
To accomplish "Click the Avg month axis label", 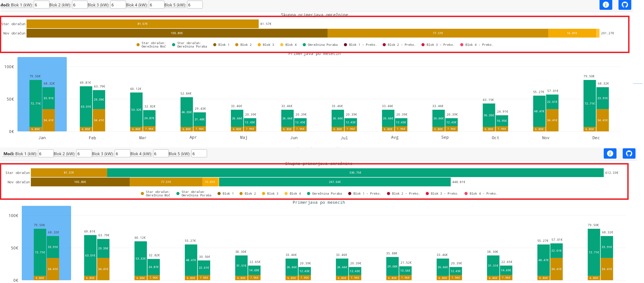I will (x=394, y=137).
